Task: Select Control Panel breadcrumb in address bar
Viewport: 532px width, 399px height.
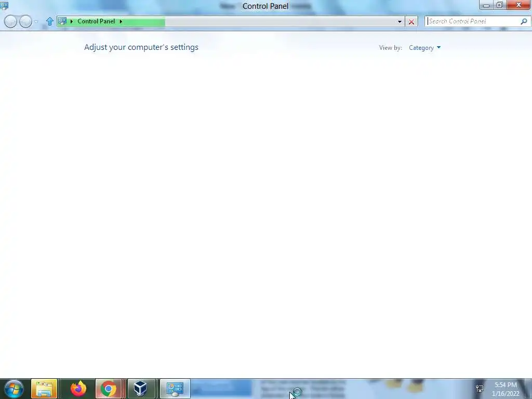Action: 96,21
